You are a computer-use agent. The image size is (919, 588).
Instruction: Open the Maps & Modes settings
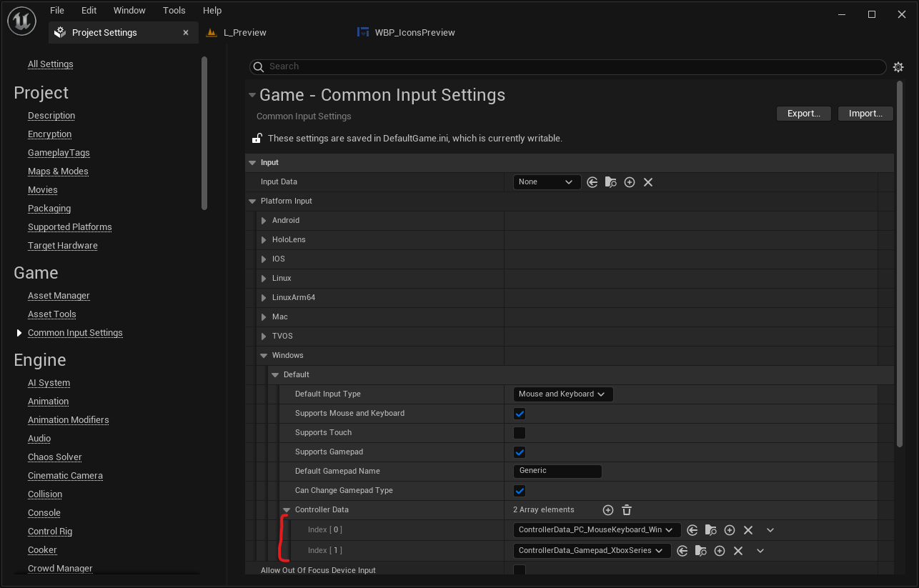(58, 171)
